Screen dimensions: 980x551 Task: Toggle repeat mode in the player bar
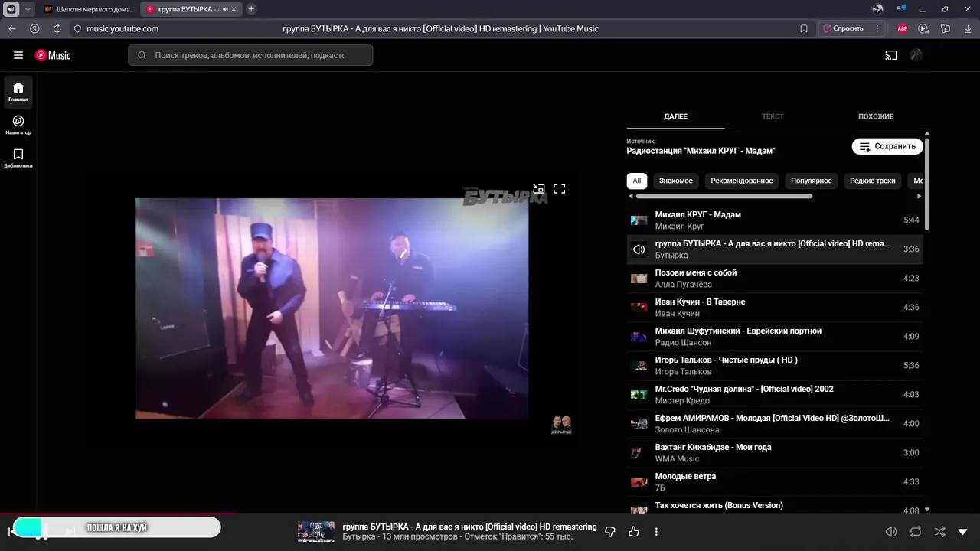916,531
